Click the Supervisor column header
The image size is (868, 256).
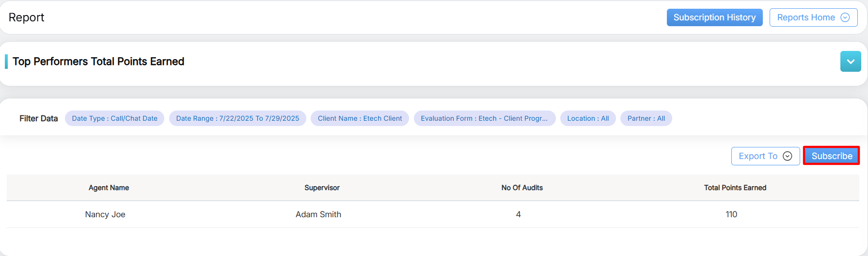click(x=322, y=188)
